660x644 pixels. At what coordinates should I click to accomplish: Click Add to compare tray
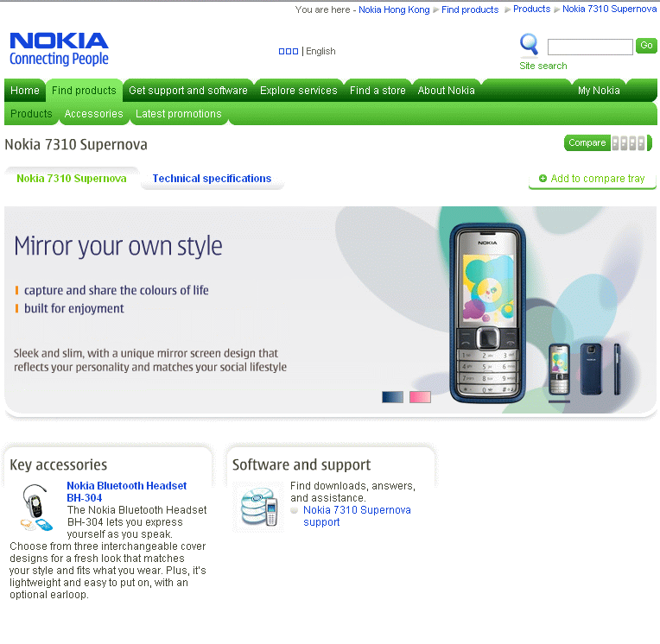pyautogui.click(x=593, y=179)
